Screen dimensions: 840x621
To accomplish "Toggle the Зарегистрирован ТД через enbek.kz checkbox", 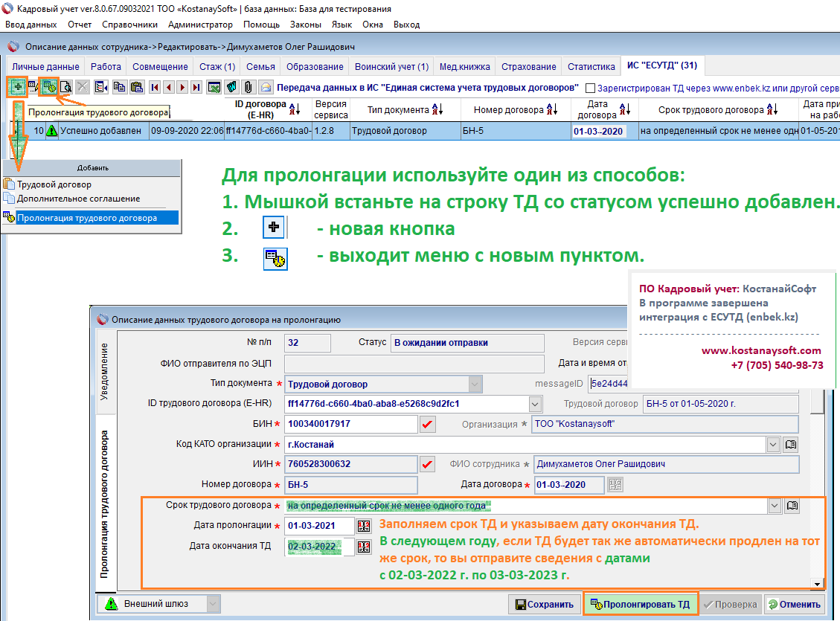I will (x=590, y=89).
